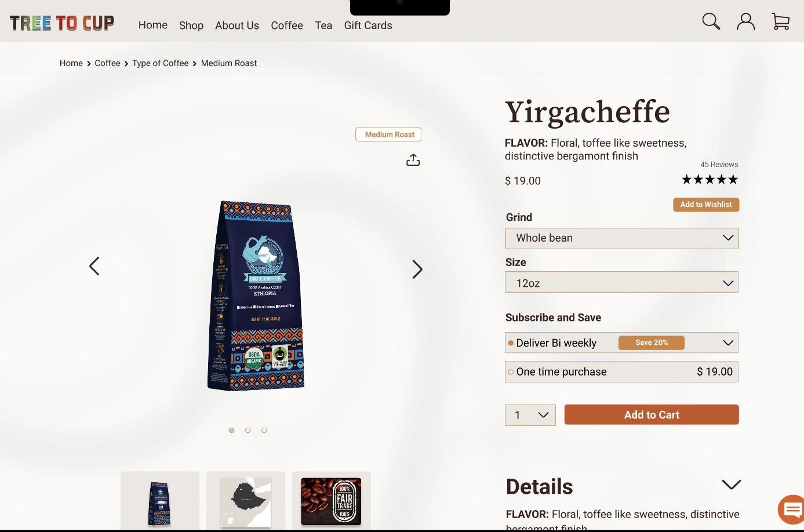This screenshot has width=804, height=532.
Task: Show the previous product image arrow
Action: pyautogui.click(x=94, y=266)
